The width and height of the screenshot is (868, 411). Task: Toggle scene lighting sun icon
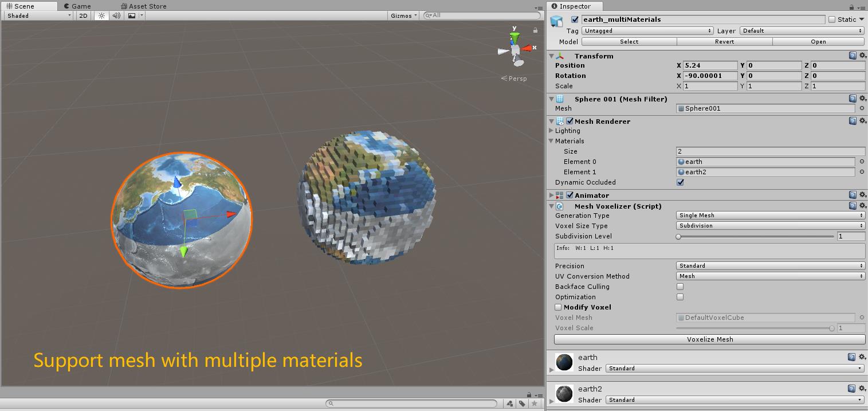tap(101, 15)
